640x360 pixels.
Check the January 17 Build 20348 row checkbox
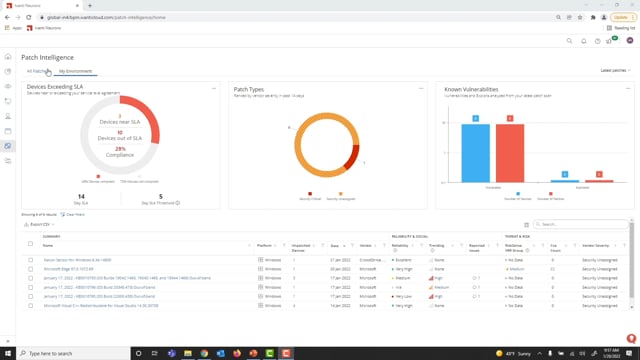click(x=30, y=287)
